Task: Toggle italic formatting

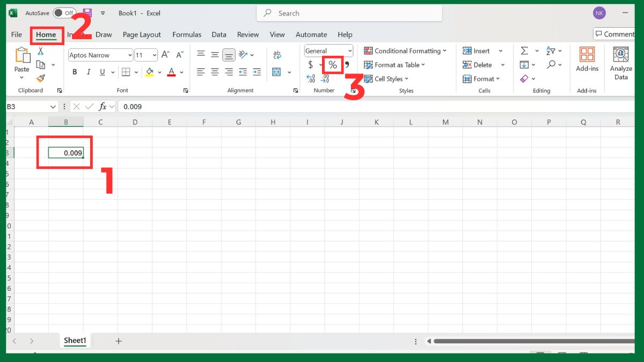Action: tap(89, 71)
